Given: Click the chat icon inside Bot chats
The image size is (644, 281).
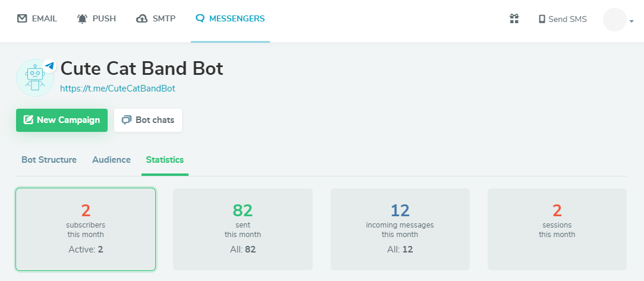Looking at the screenshot, I should click(x=127, y=120).
